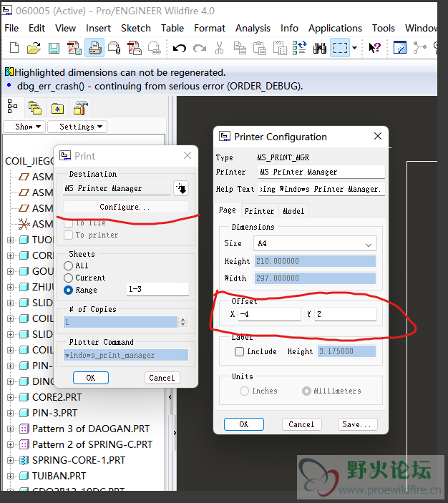
Task: Click the Paste clipboard icon
Action: coord(260,48)
